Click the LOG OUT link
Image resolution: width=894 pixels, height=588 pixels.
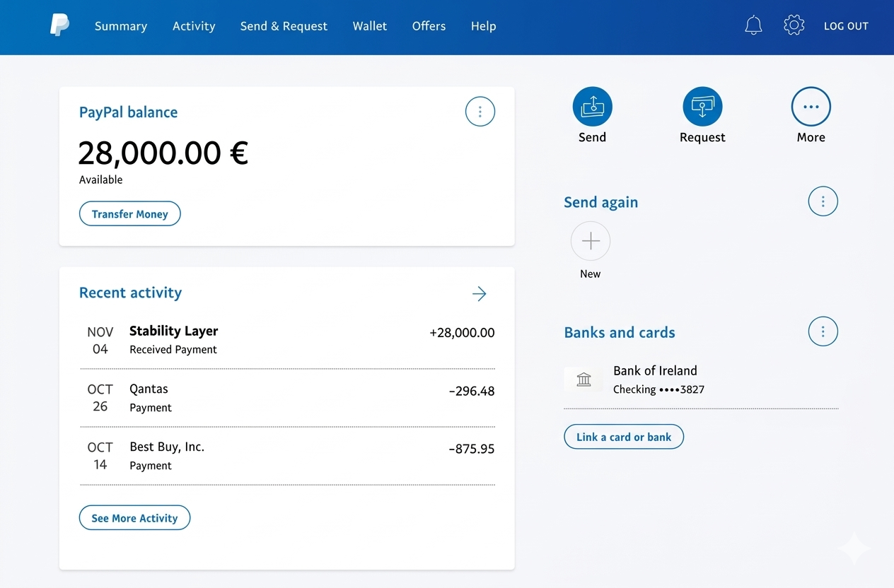pyautogui.click(x=846, y=26)
